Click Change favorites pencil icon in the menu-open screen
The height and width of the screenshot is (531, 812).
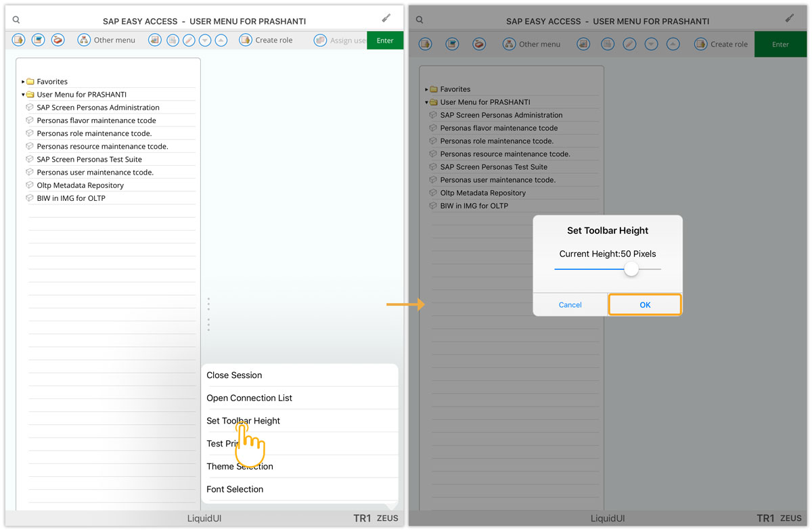pos(189,41)
